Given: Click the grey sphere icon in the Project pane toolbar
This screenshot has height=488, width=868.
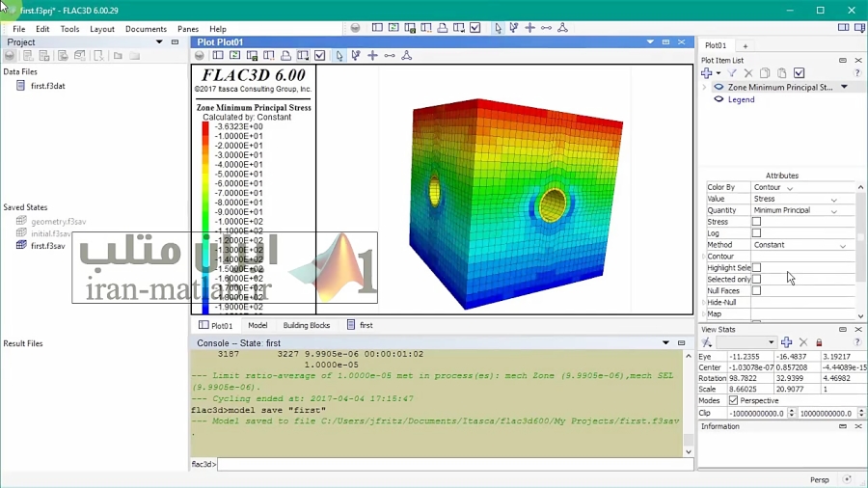Looking at the screenshot, I should click(x=10, y=55).
